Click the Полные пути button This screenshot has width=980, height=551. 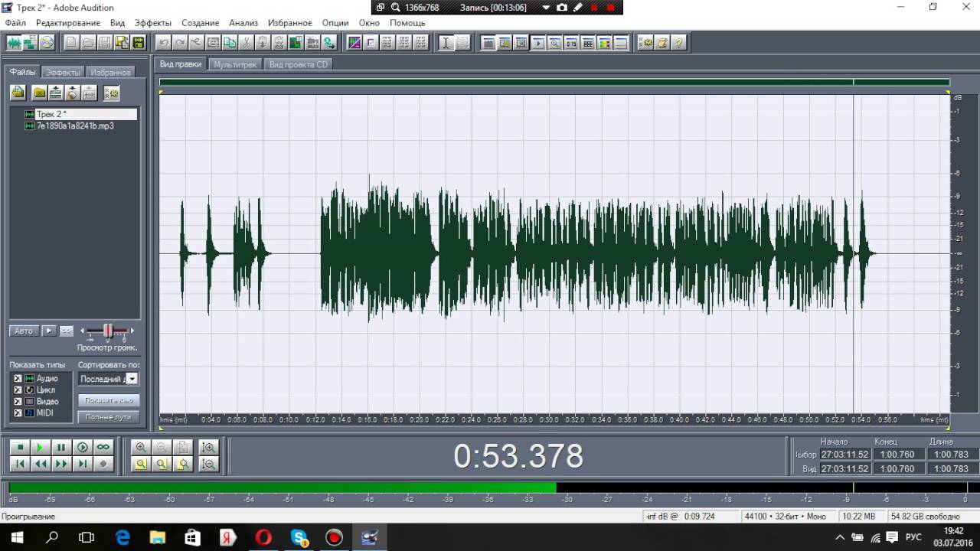pyautogui.click(x=109, y=417)
